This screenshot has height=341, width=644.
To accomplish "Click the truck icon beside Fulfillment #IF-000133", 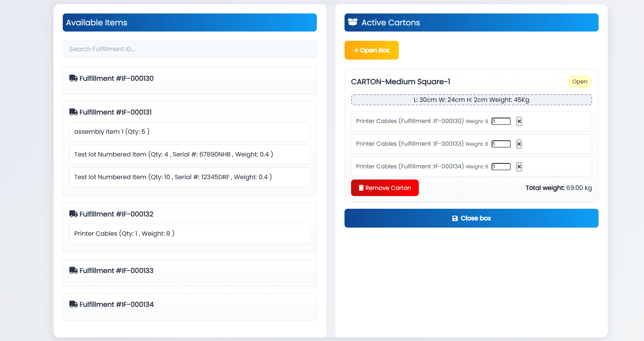I will pos(73,271).
